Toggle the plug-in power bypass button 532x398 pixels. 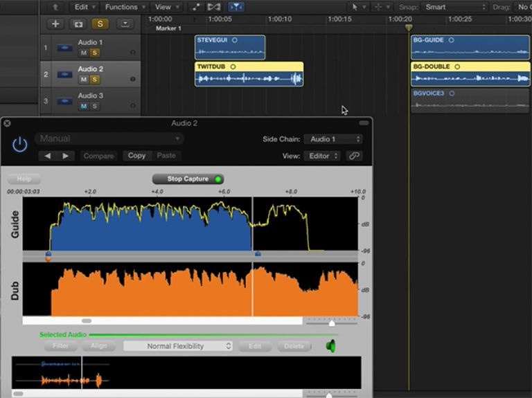[20, 144]
